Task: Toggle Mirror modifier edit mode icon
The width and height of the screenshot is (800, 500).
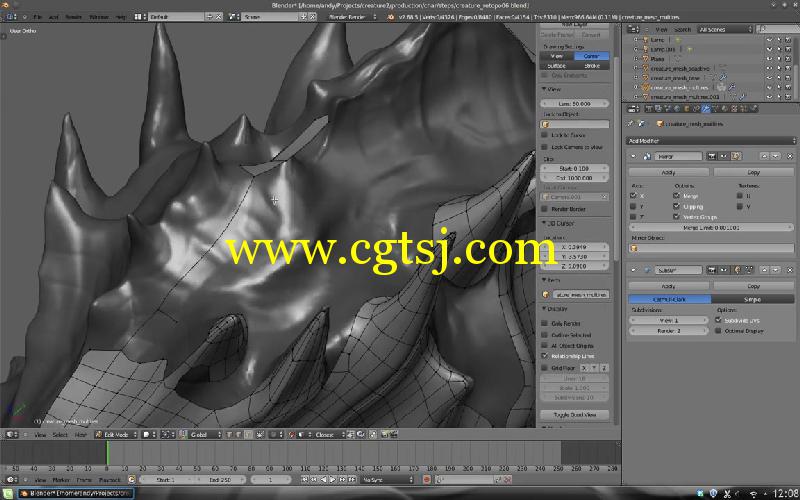Action: (x=736, y=156)
